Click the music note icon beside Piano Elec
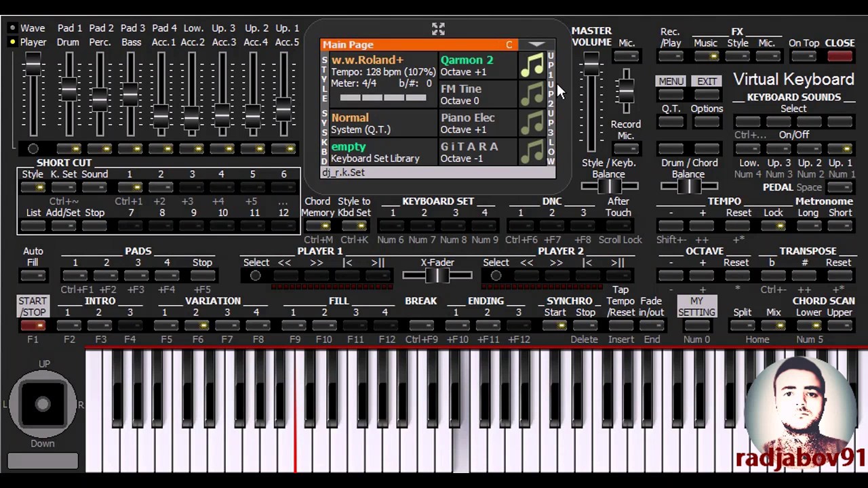868x488 pixels. (x=532, y=123)
